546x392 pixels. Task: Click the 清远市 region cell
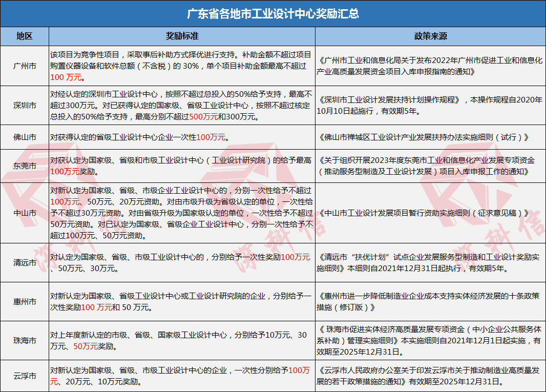[25, 263]
